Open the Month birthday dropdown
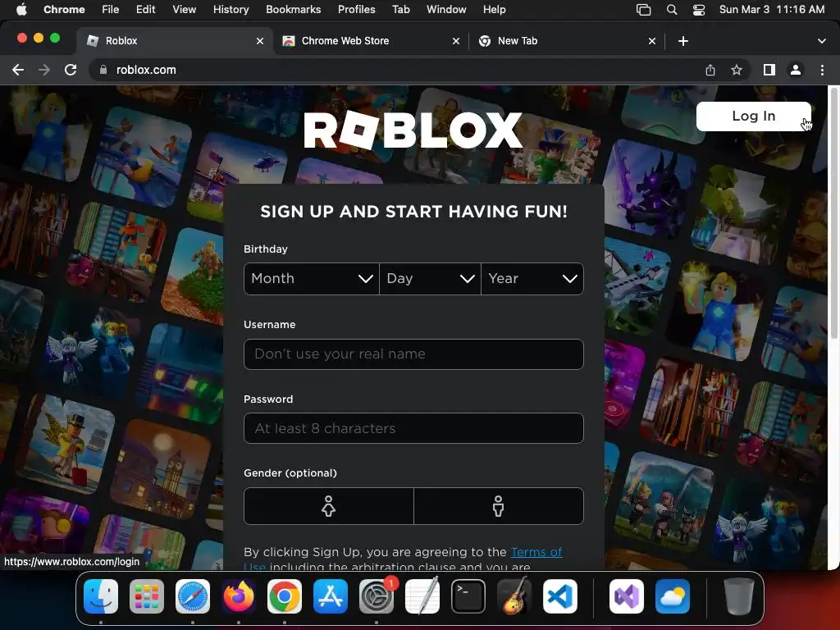Image resolution: width=840 pixels, height=630 pixels. tap(311, 279)
